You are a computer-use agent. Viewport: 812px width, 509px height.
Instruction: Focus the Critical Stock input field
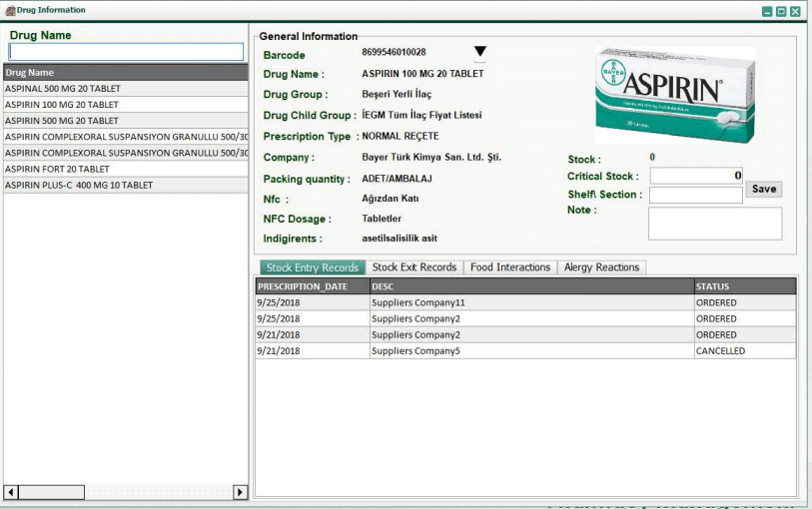coord(695,176)
